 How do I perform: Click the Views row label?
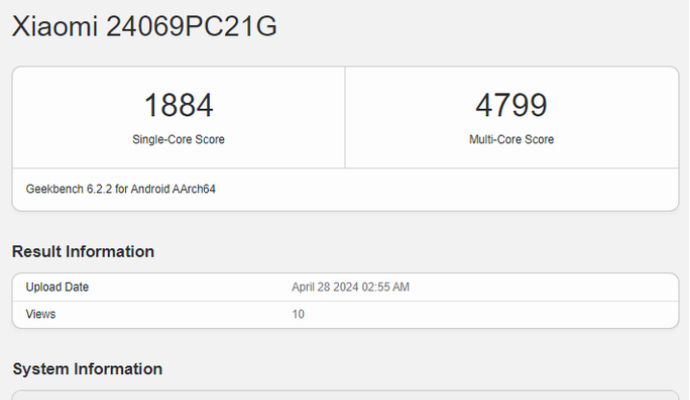coord(40,314)
